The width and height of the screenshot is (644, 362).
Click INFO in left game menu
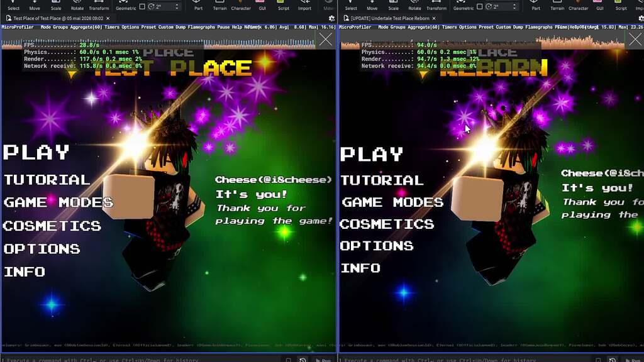point(25,271)
